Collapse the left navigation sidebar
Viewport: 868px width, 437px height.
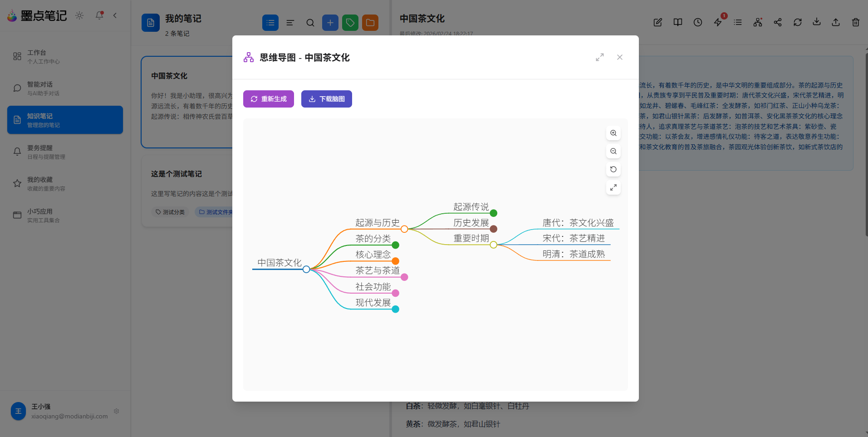(x=114, y=15)
